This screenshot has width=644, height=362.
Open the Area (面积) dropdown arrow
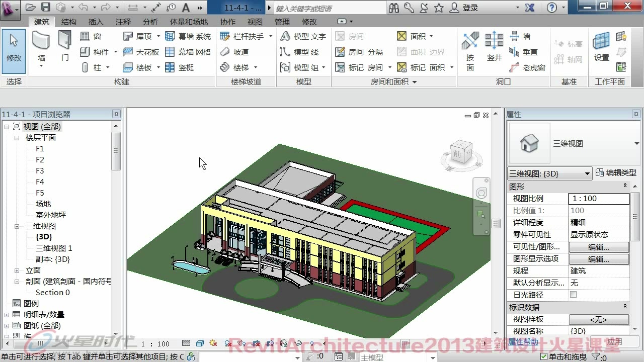coord(431,36)
